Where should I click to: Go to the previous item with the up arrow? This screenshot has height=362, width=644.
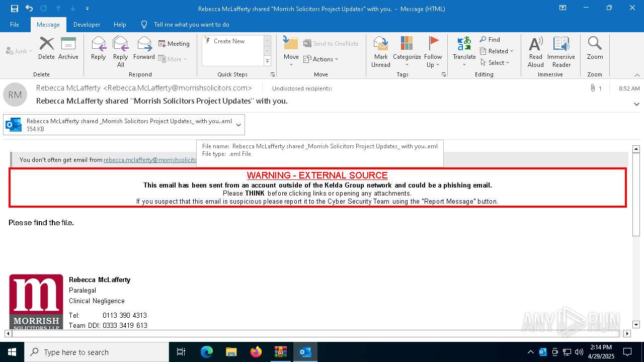click(x=58, y=9)
